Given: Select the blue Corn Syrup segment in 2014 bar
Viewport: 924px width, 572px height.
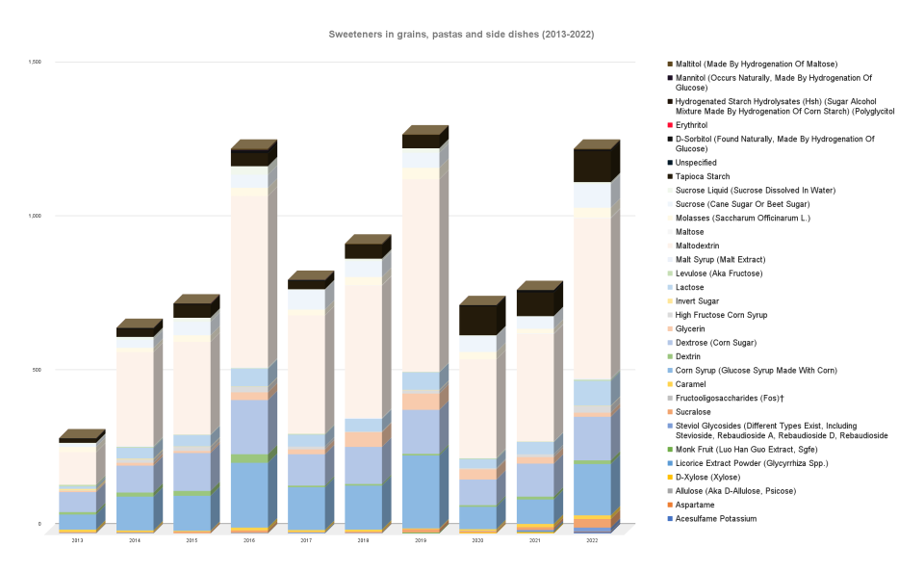Looking at the screenshot, I should coord(135,512).
